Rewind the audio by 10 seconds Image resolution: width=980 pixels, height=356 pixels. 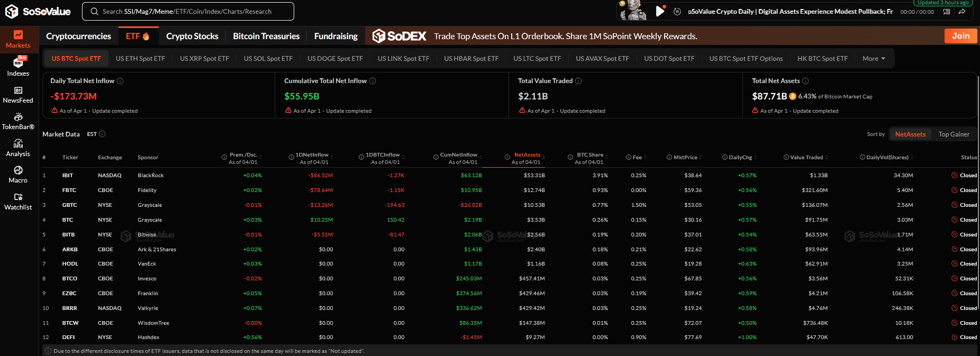click(x=677, y=11)
